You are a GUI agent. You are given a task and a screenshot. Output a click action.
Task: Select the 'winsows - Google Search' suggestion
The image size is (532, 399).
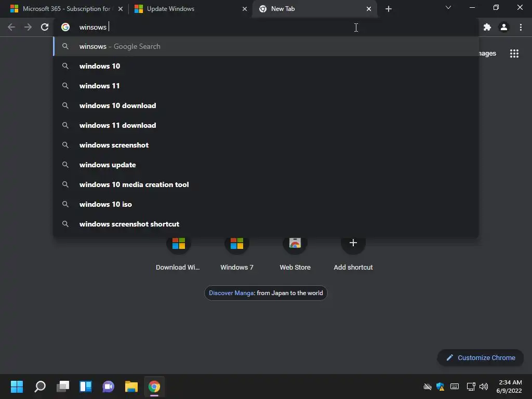266,46
